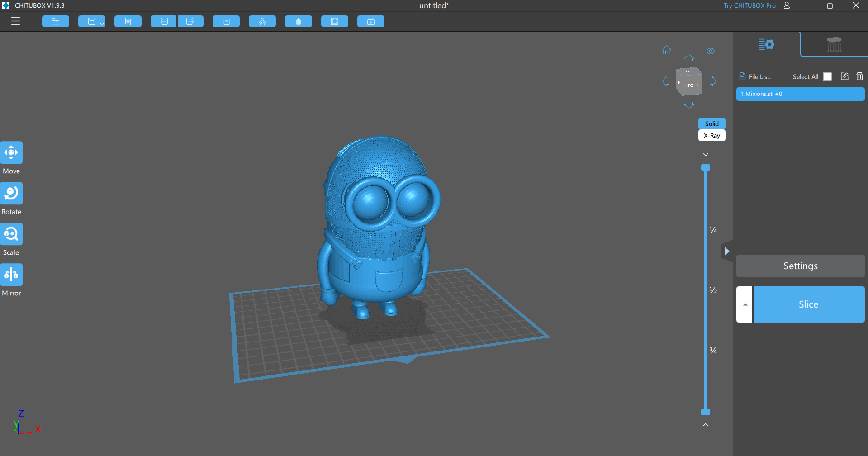
Task: Undo the last action
Action: click(164, 21)
